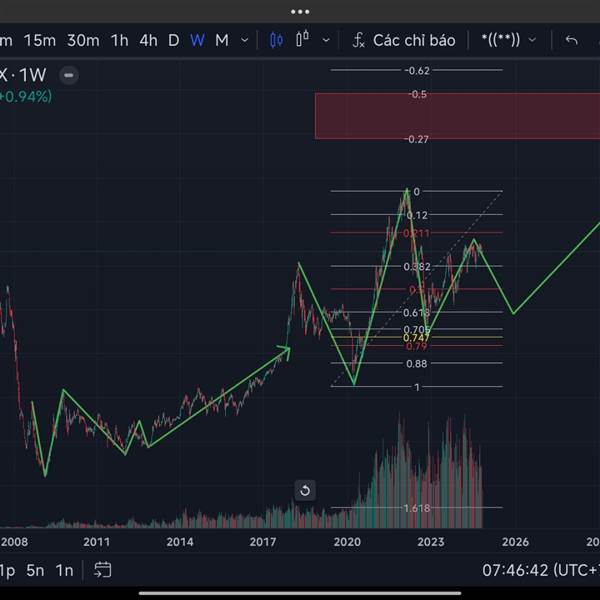
Task: Select the monthly M timeframe
Action: (x=222, y=40)
